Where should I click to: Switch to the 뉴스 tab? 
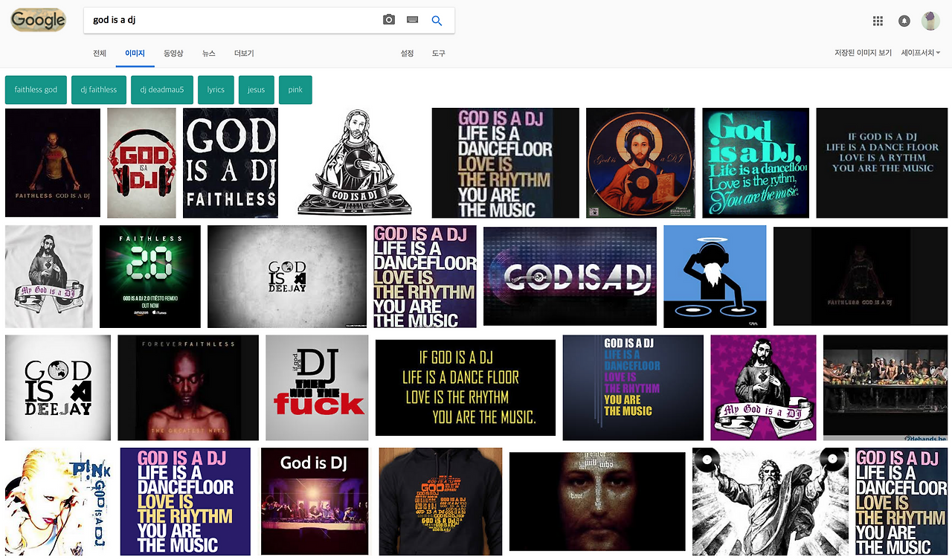(x=208, y=53)
